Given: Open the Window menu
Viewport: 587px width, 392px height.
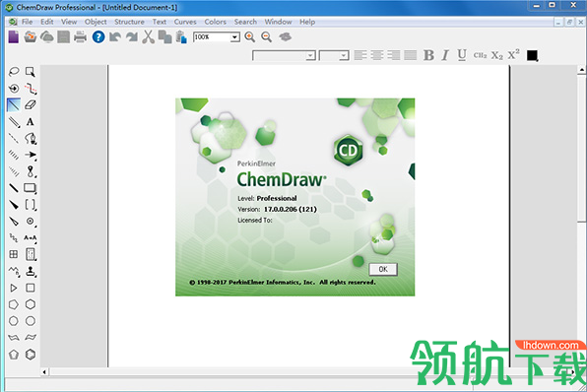Looking at the screenshot, I should pyautogui.click(x=278, y=22).
